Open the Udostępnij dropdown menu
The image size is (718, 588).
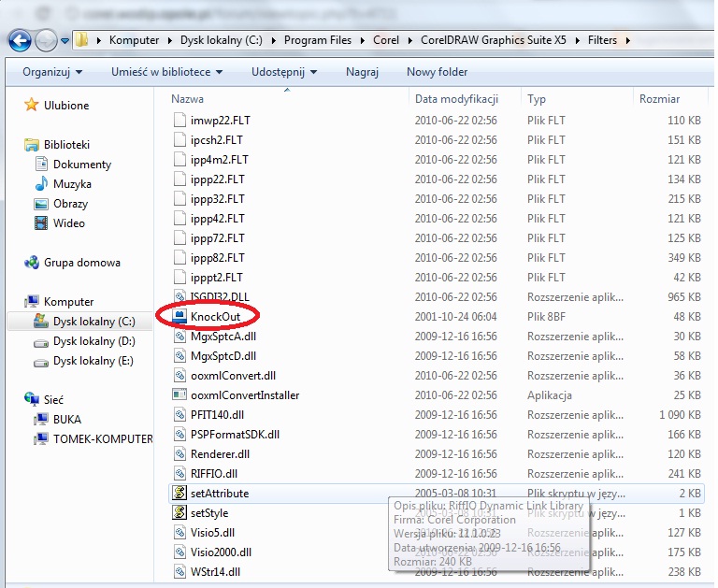point(283,72)
